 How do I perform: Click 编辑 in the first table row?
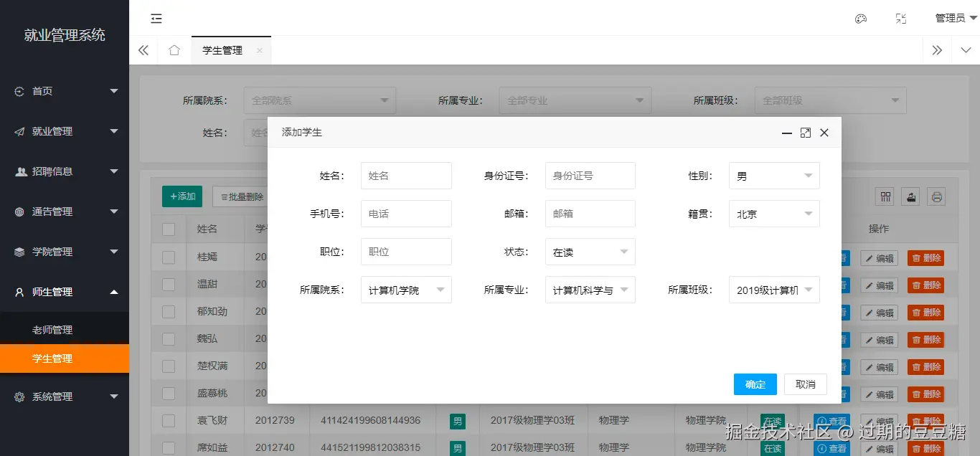coord(880,258)
